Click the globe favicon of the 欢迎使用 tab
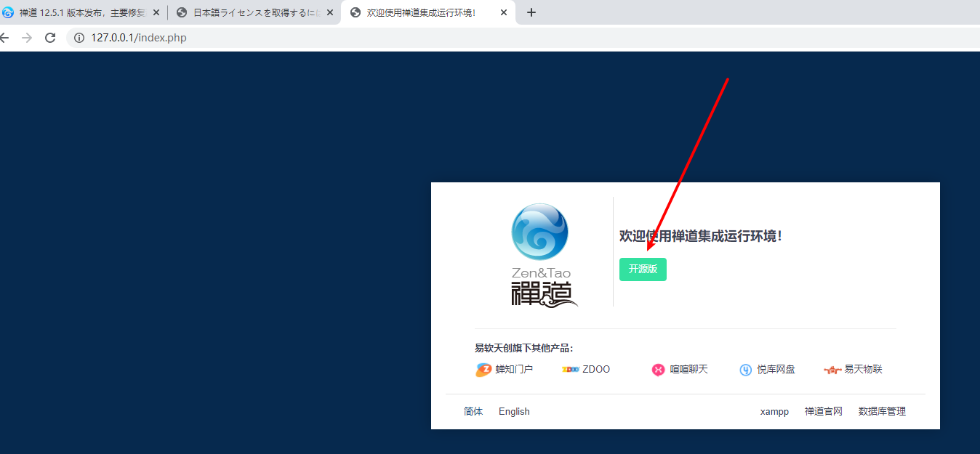Image resolution: width=980 pixels, height=454 pixels. click(x=356, y=12)
